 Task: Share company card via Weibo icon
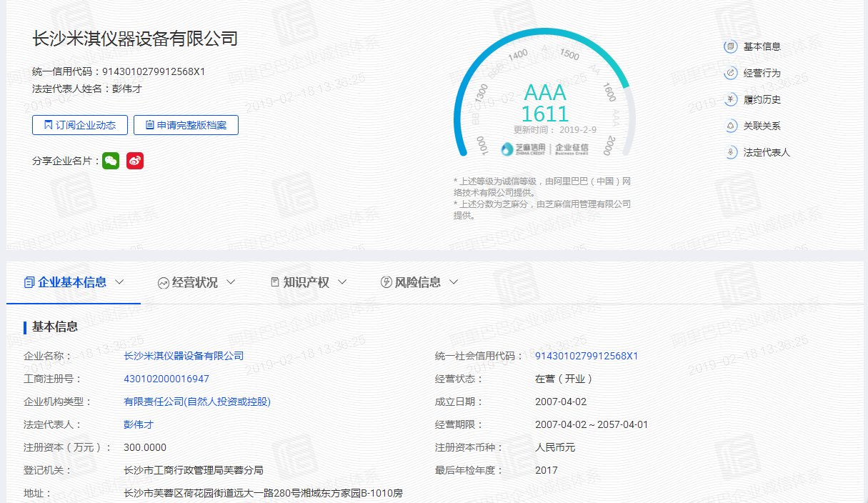tap(135, 161)
